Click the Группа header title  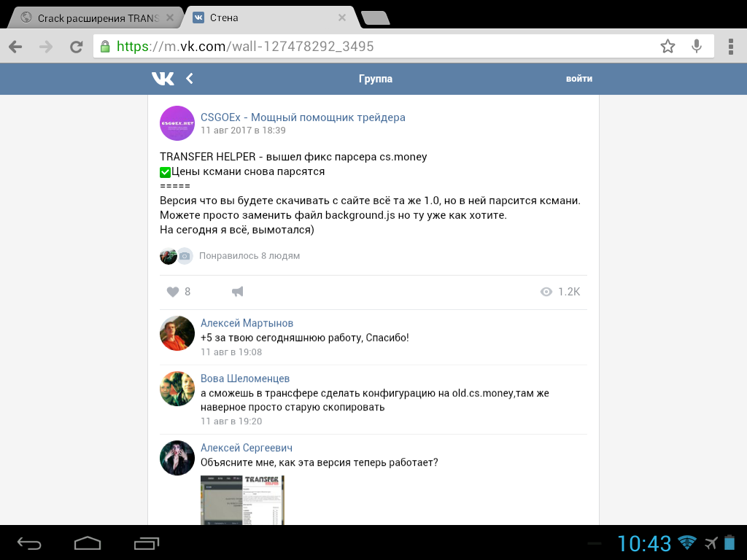tap(376, 79)
